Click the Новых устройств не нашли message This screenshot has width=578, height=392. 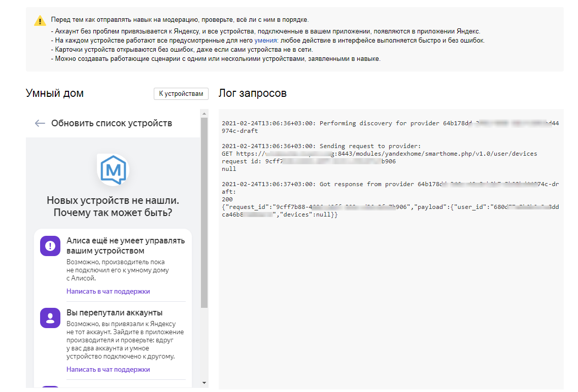click(x=113, y=206)
